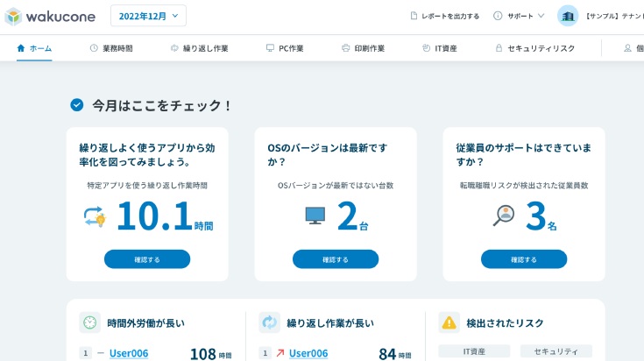Click the OSのバージョンは最新ですか？ card title
The width and height of the screenshot is (644, 361).
pyautogui.click(x=328, y=154)
